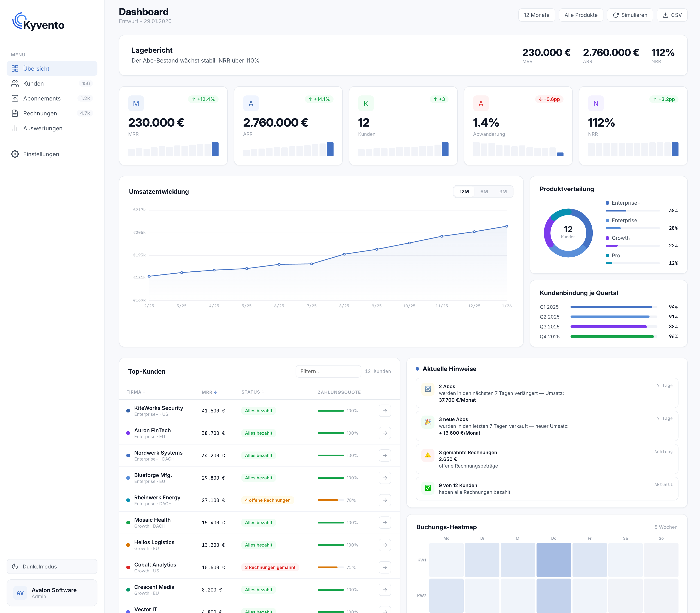Open details arrow for KiteWorks Security row
This screenshot has height=613, width=700.
point(384,410)
